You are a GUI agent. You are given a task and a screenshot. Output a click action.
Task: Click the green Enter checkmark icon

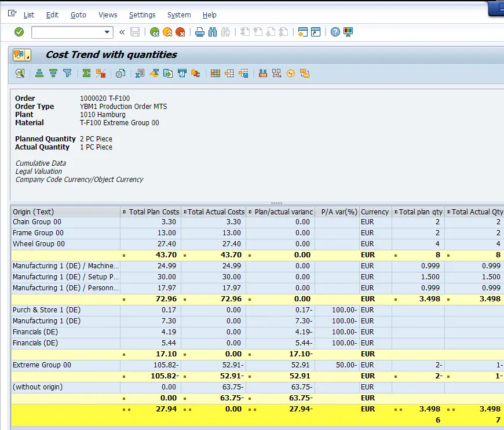pyautogui.click(x=19, y=32)
